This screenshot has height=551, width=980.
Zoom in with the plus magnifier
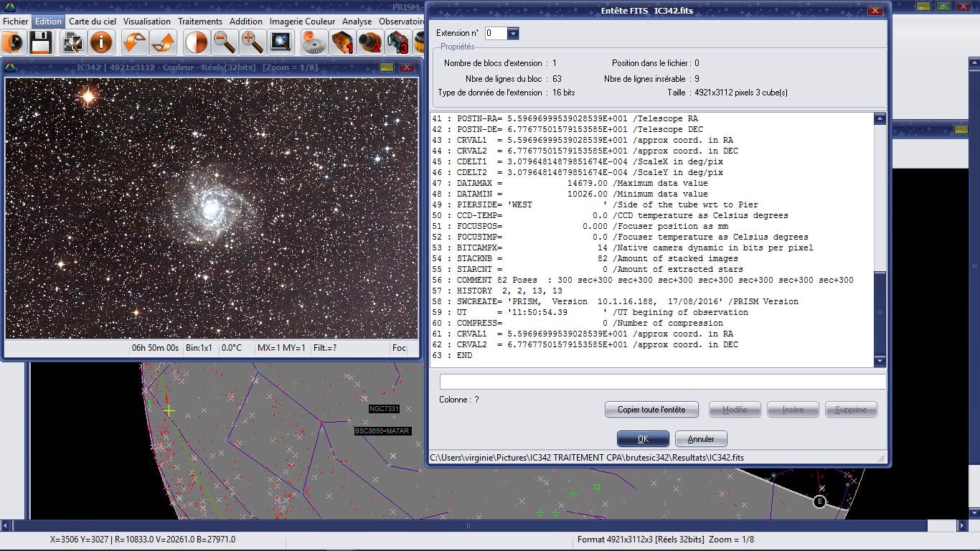[x=252, y=42]
